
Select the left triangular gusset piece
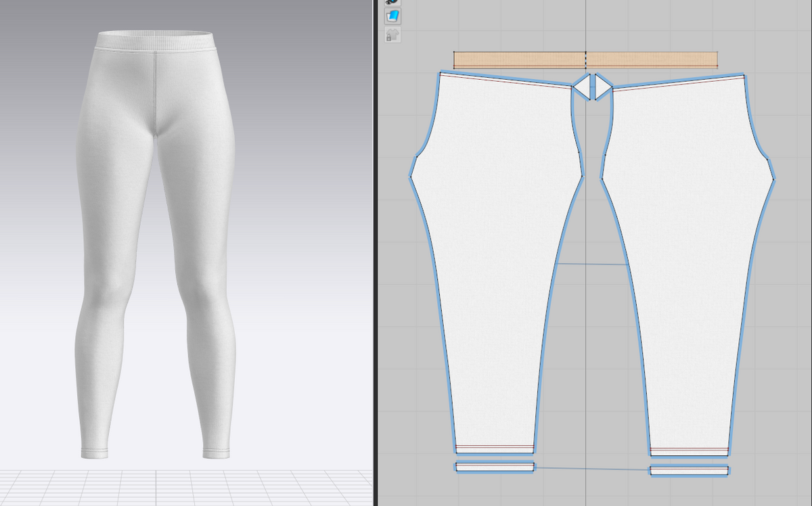tap(582, 87)
